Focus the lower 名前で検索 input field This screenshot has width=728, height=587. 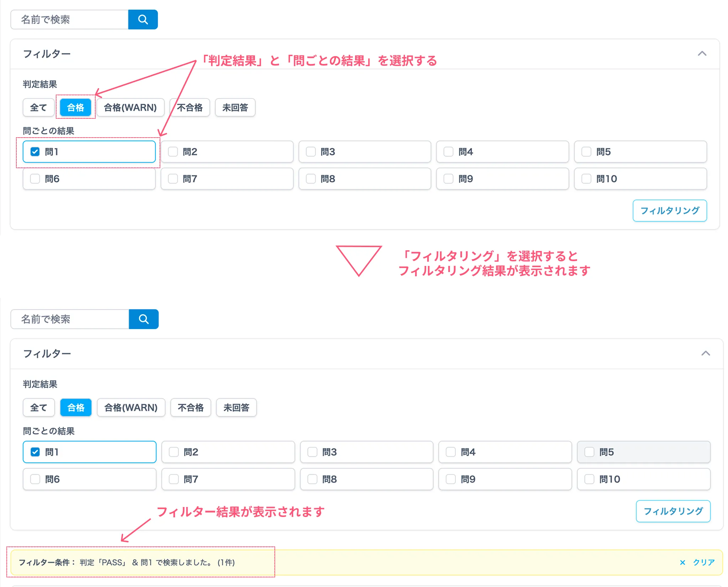(x=70, y=319)
